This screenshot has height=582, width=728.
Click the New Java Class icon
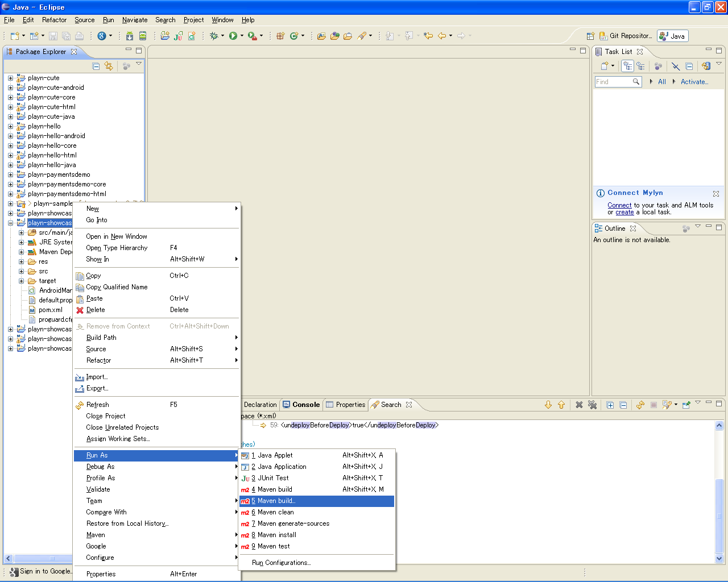tap(294, 36)
